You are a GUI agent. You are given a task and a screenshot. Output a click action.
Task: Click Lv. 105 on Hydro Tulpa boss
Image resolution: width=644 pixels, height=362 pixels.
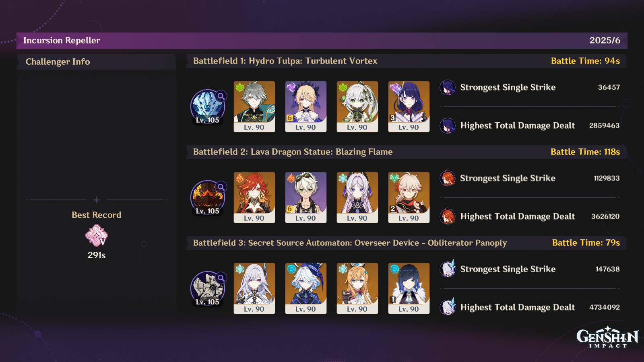pyautogui.click(x=207, y=120)
